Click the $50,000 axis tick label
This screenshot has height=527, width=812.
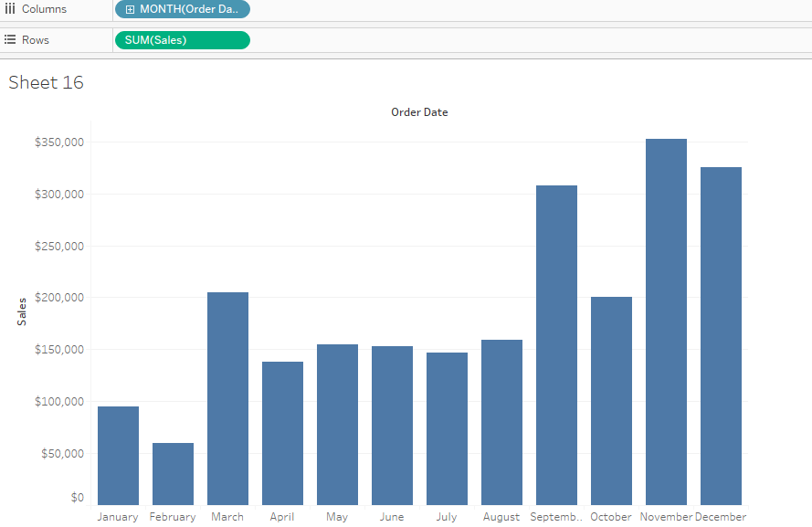tap(63, 454)
